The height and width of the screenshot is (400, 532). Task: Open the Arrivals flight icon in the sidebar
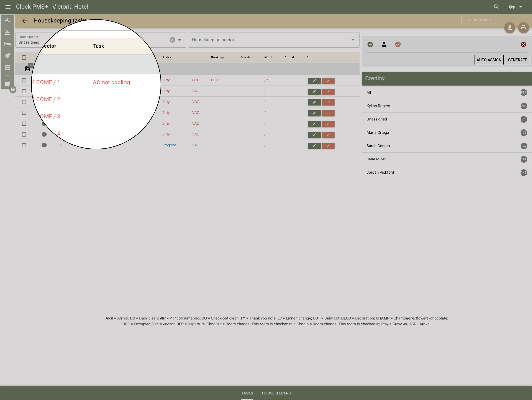[x=7, y=21]
